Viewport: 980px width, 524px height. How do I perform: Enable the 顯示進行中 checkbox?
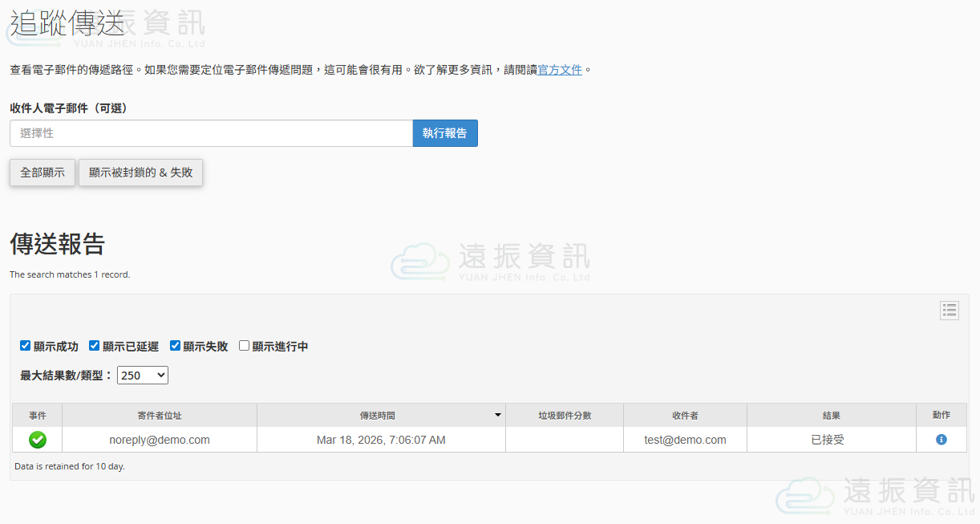pos(245,346)
